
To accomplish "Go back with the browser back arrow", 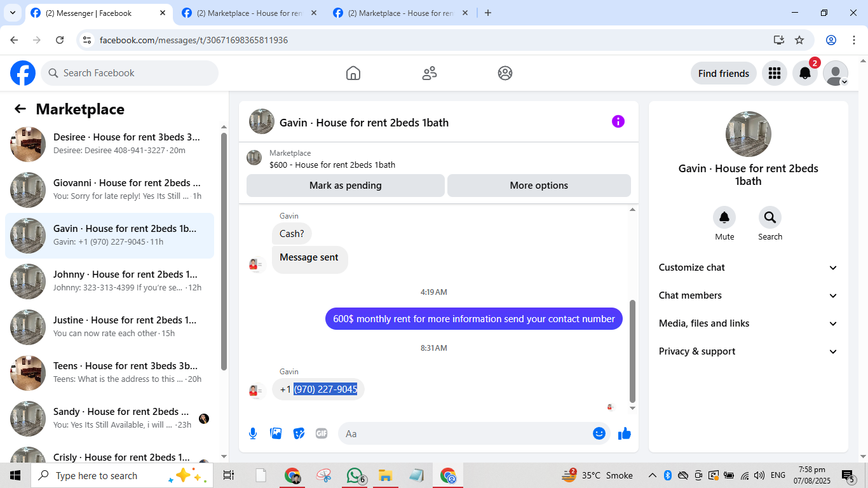I will (x=14, y=40).
